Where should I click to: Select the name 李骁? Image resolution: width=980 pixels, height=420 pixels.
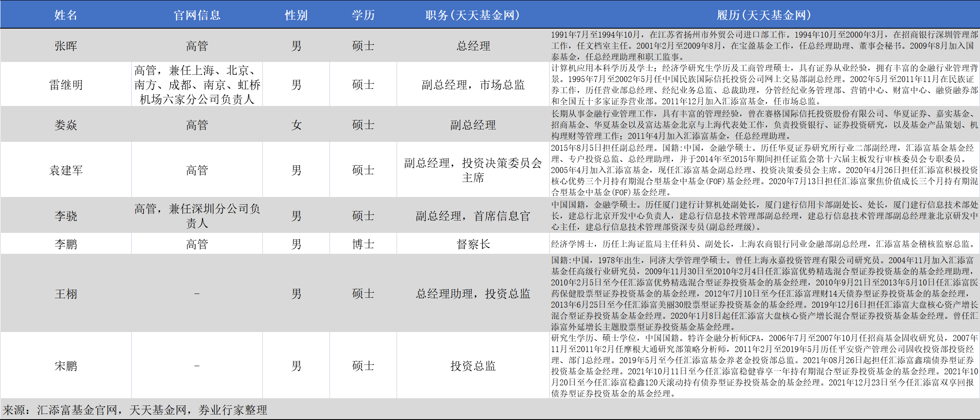pos(66,215)
